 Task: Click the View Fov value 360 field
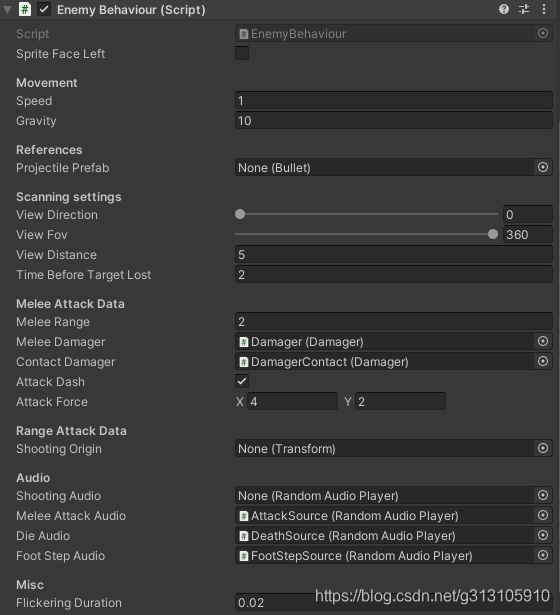[528, 235]
